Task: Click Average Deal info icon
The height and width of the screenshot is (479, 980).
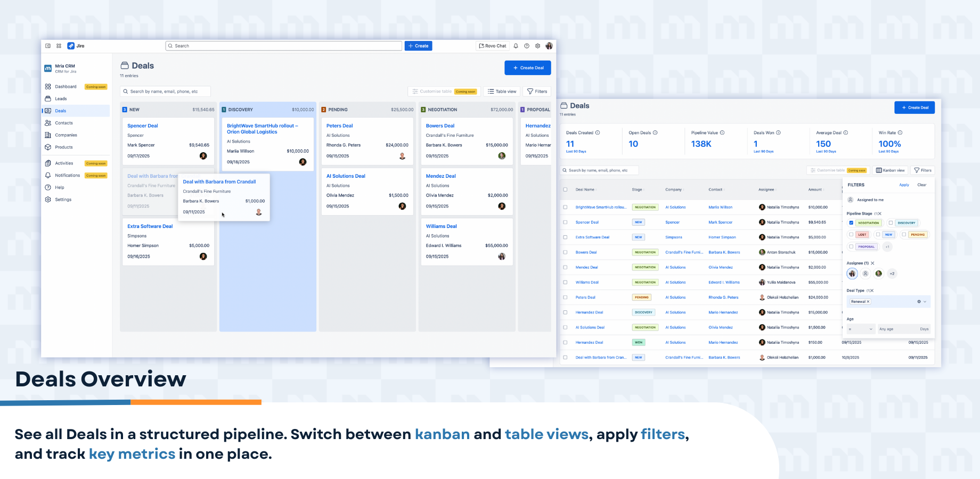Action: 846,133
